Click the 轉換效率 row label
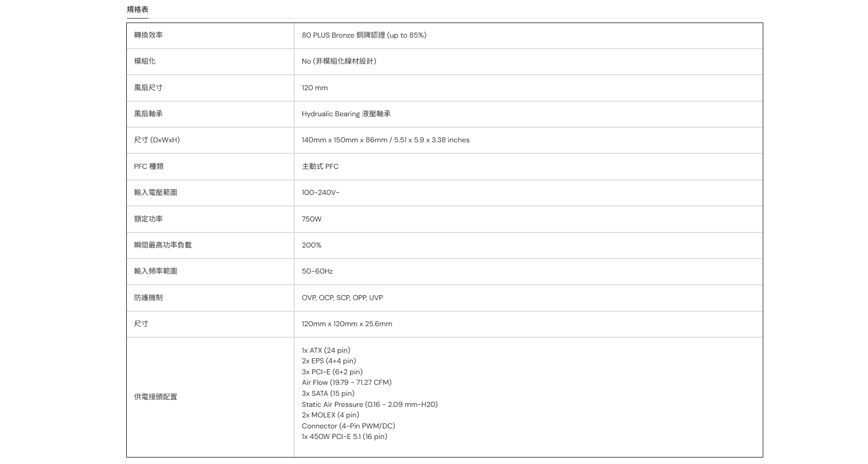Image resolution: width=868 pixels, height=464 pixels. tap(148, 35)
